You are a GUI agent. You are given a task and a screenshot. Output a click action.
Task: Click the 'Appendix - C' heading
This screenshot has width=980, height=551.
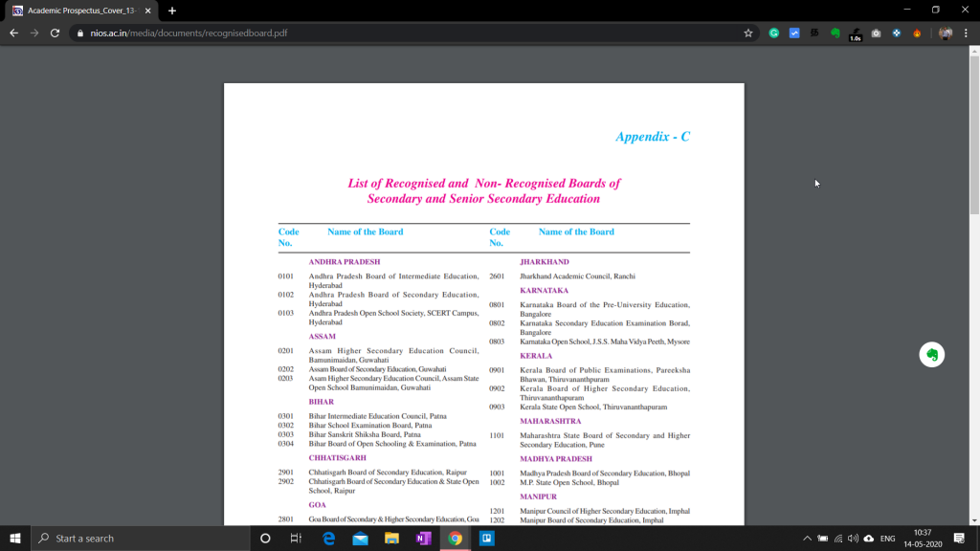(653, 137)
